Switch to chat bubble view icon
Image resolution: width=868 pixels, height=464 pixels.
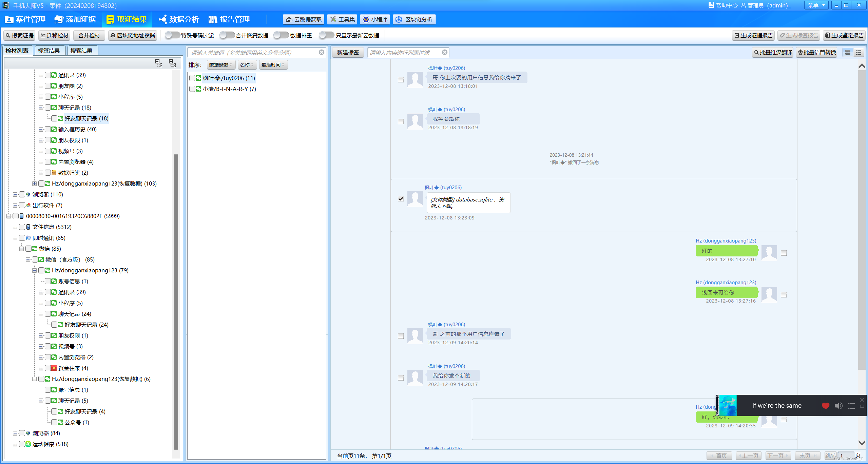click(848, 53)
